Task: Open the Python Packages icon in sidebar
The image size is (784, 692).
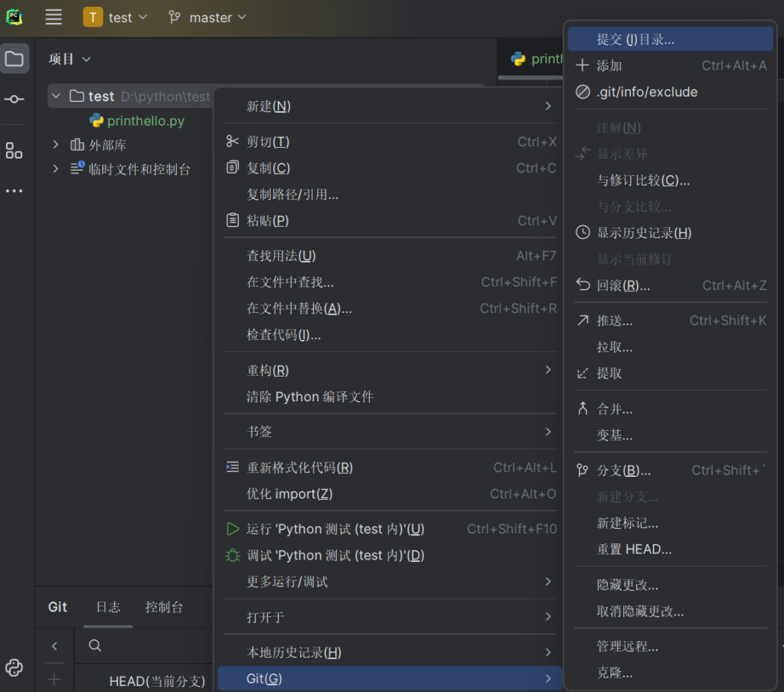Action: coord(15,667)
